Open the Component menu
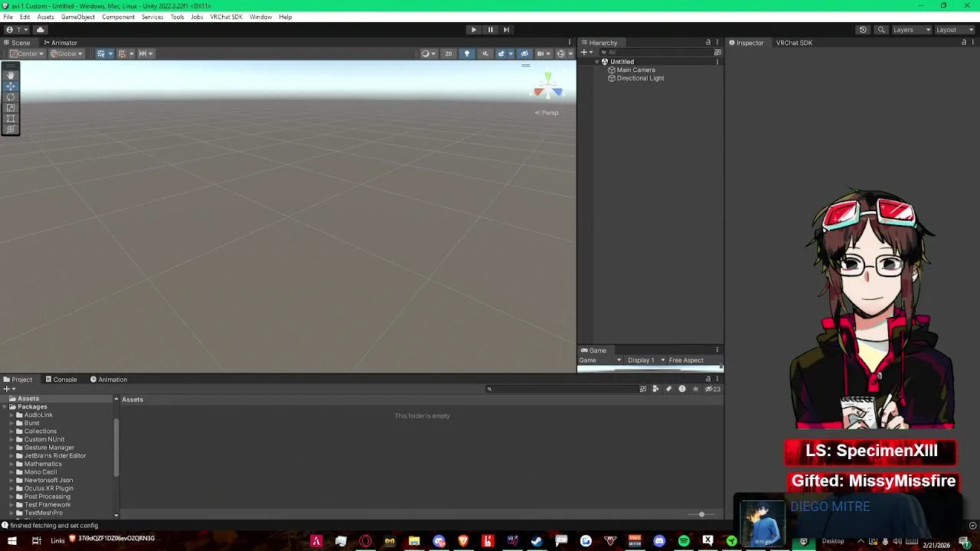The width and height of the screenshot is (980, 551). pos(118,17)
